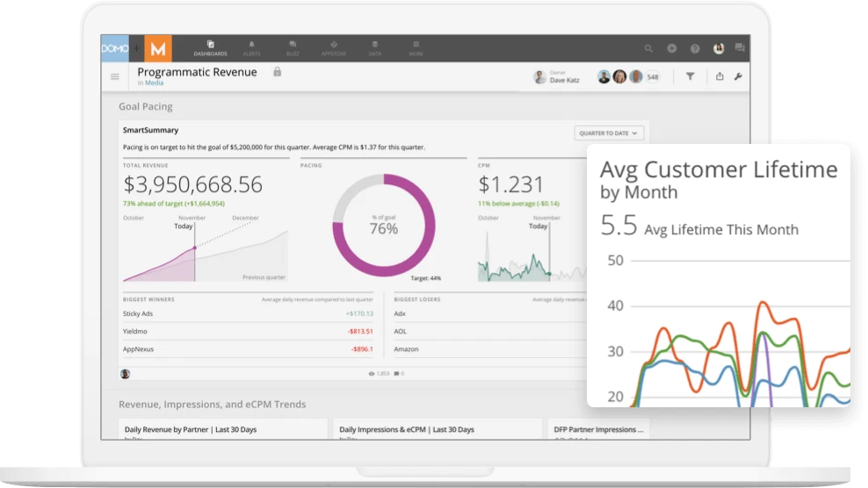
Task: Open Buzz chat from the top nav
Action: point(293,47)
